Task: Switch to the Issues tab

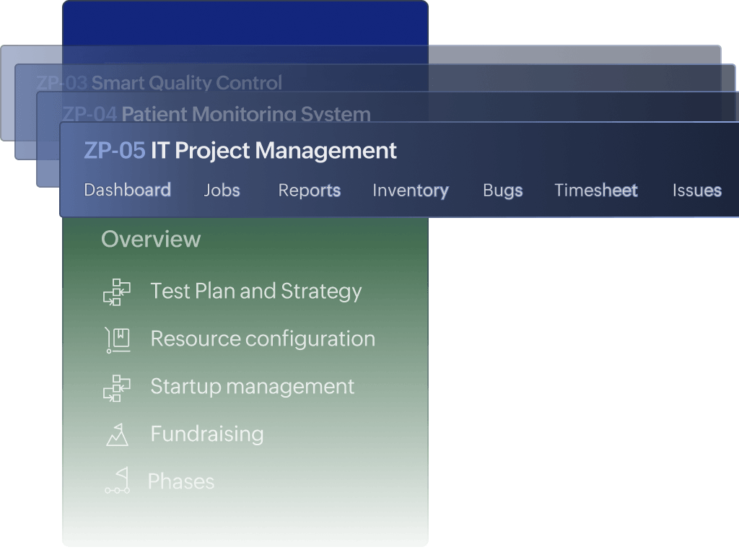Action: [x=696, y=191]
